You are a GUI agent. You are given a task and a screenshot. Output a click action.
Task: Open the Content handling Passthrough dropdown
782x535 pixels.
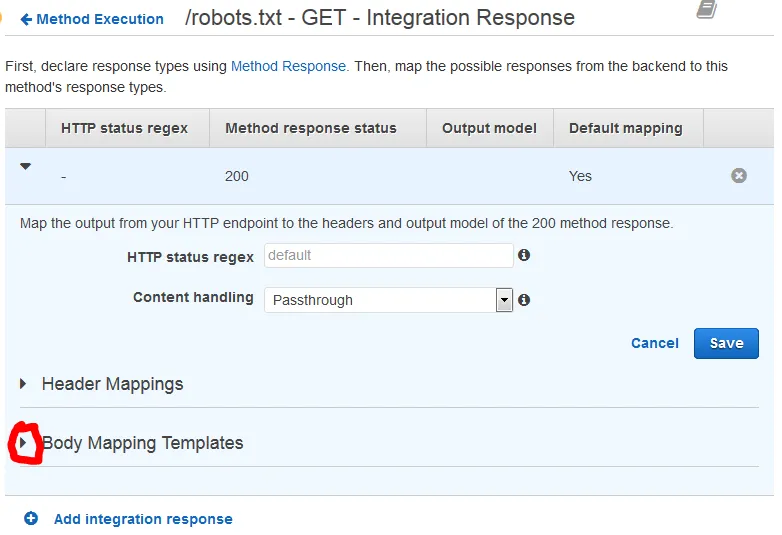[x=504, y=299]
